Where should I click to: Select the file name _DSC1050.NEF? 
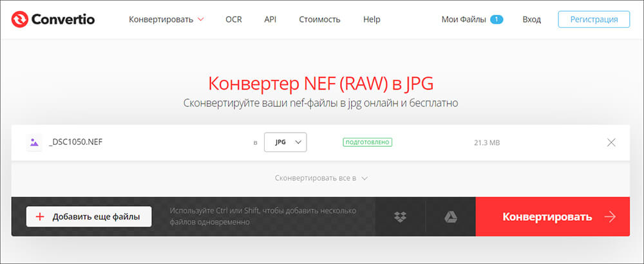(75, 142)
